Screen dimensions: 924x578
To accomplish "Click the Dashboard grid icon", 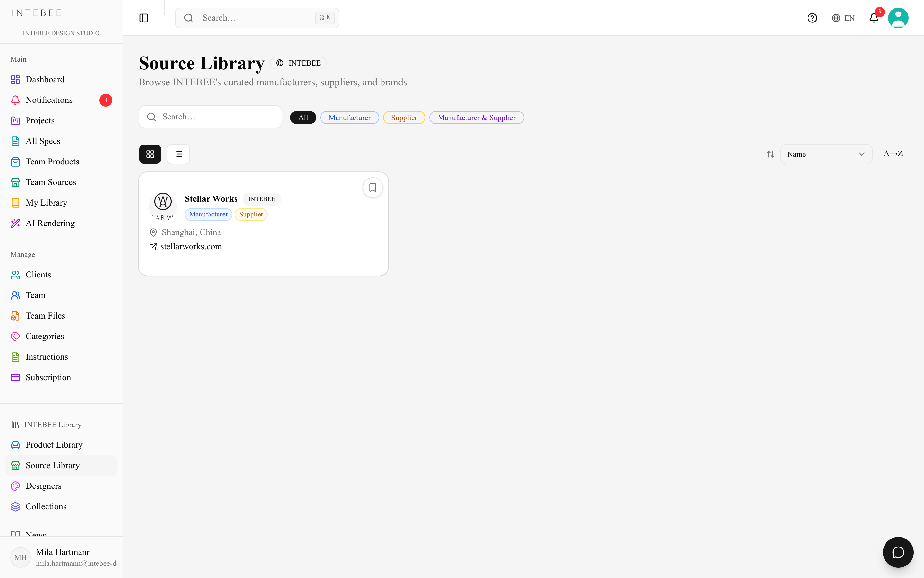I will (x=15, y=80).
